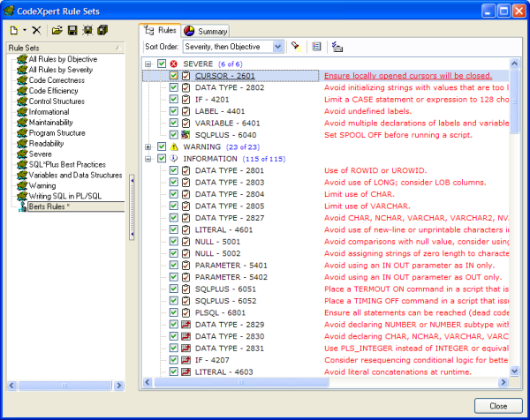Viewport: 530px width, 420px height.
Task: Toggle the NULL - 5001 checkbox
Action: pos(174,242)
